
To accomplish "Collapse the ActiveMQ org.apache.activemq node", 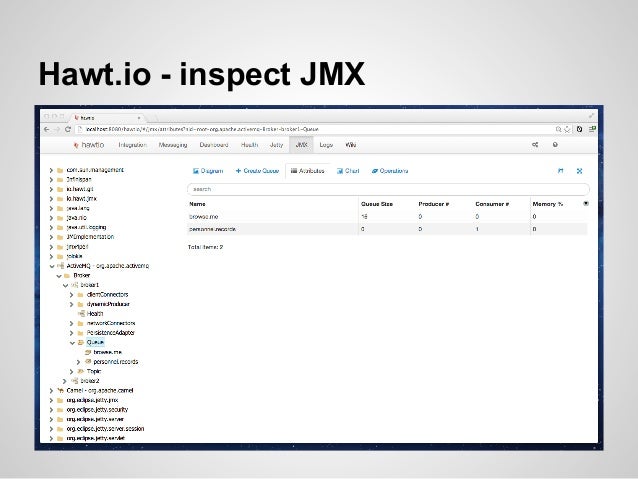I will click(x=52, y=266).
